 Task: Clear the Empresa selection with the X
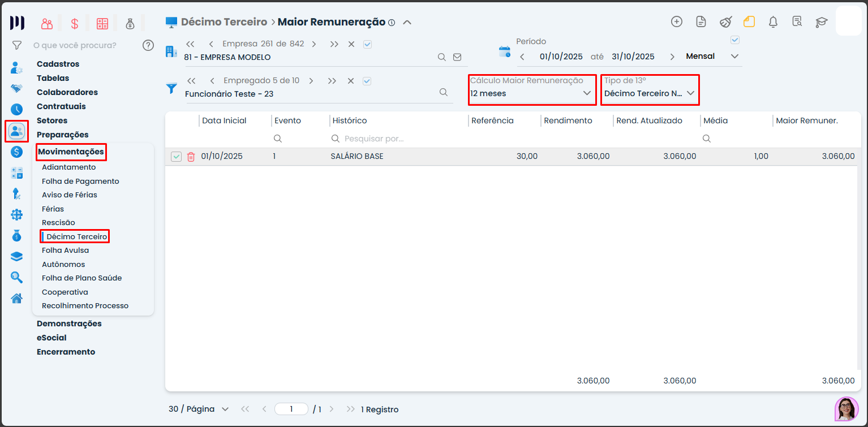pyautogui.click(x=351, y=44)
